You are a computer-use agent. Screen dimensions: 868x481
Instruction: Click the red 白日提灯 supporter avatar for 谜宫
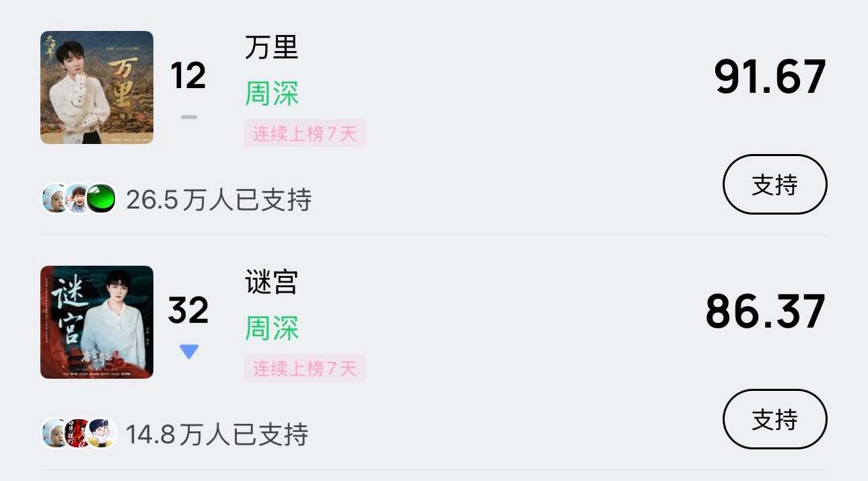coord(79,433)
